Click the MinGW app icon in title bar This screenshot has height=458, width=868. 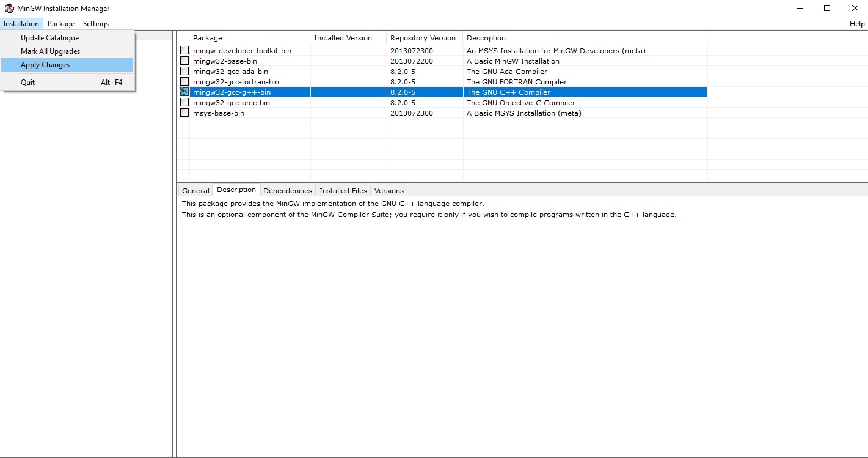coord(9,9)
